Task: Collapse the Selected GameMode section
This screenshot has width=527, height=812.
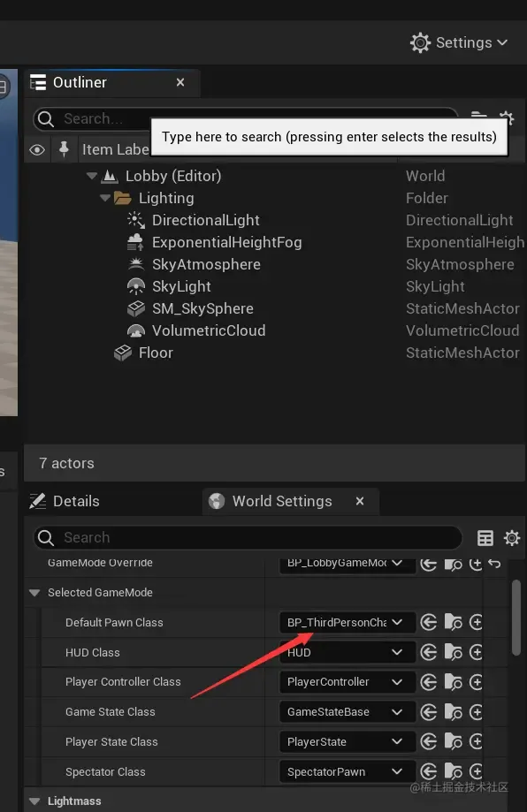Action: pyautogui.click(x=34, y=592)
